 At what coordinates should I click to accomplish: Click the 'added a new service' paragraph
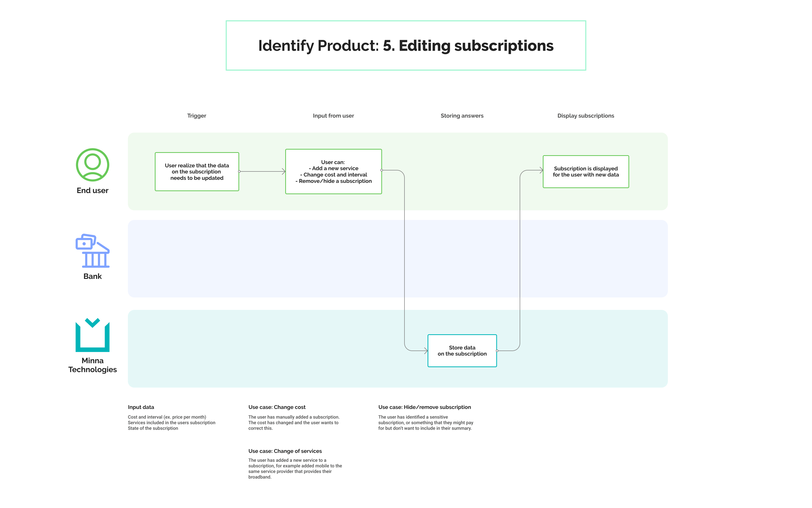point(295,469)
